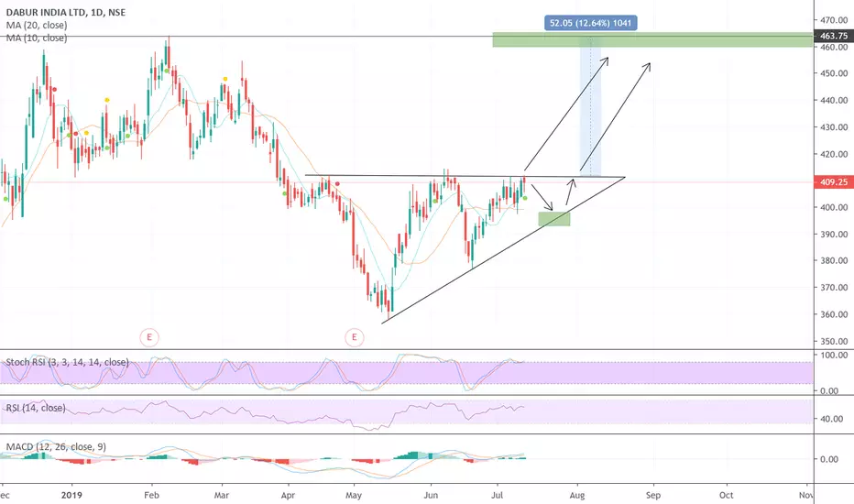Viewport: 854px width, 504px height.
Task: Click the Oct label on the time axis
Action: coord(726,495)
